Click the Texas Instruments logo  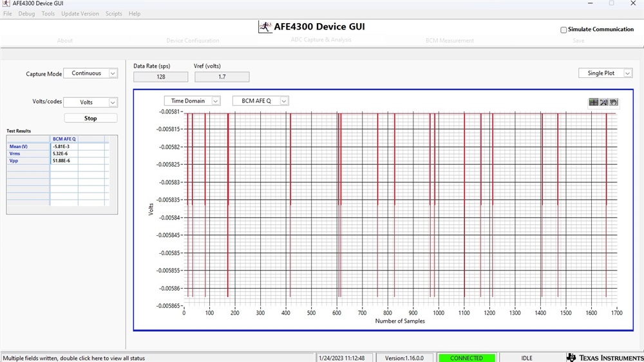coord(605,358)
